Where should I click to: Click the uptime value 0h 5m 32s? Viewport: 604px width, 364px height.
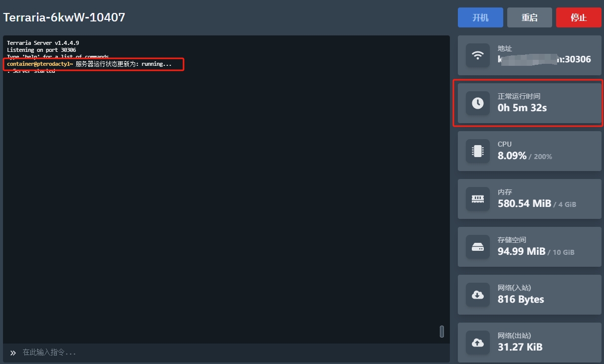(522, 108)
